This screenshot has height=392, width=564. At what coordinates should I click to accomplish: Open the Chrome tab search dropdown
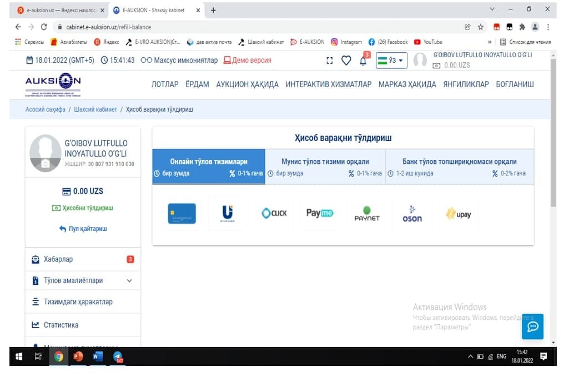click(492, 9)
